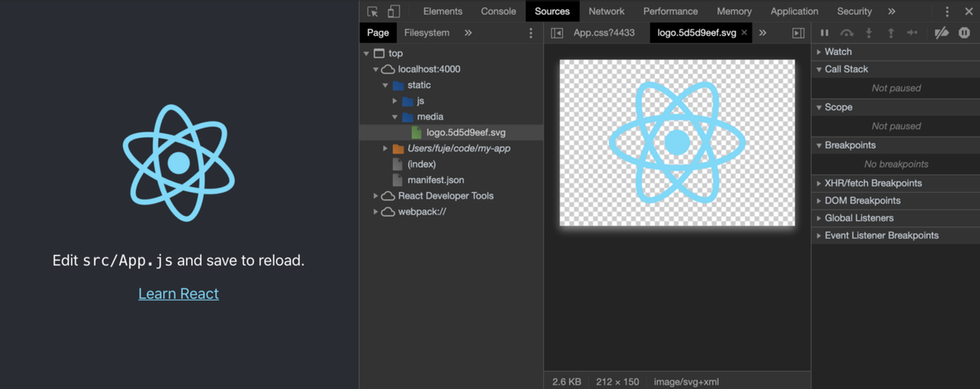Step into next function call icon
The image size is (980, 389).
click(869, 33)
